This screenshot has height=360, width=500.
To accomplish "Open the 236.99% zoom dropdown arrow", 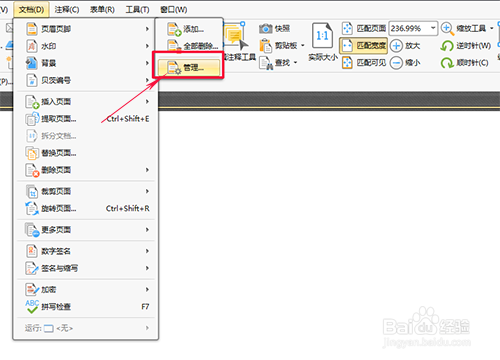I will (433, 28).
